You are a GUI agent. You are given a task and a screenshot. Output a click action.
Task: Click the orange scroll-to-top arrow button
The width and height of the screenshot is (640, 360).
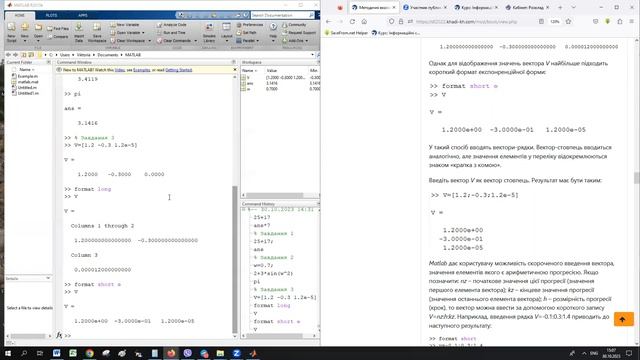(624, 319)
